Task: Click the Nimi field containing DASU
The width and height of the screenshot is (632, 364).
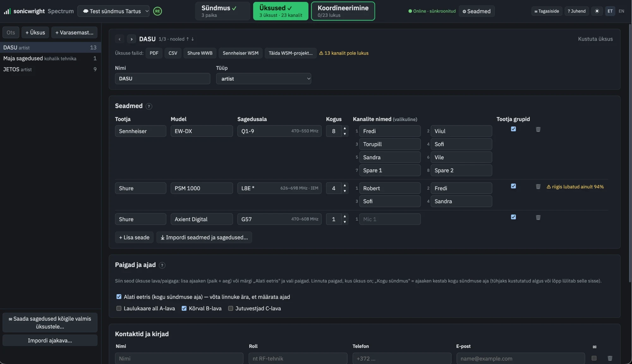Action: click(x=162, y=79)
